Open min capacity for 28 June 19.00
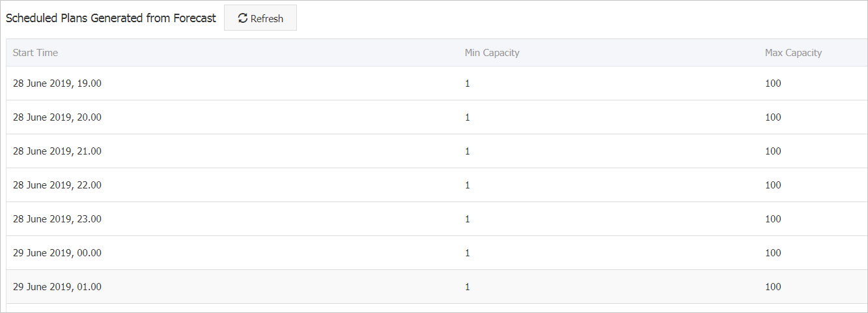 click(467, 83)
